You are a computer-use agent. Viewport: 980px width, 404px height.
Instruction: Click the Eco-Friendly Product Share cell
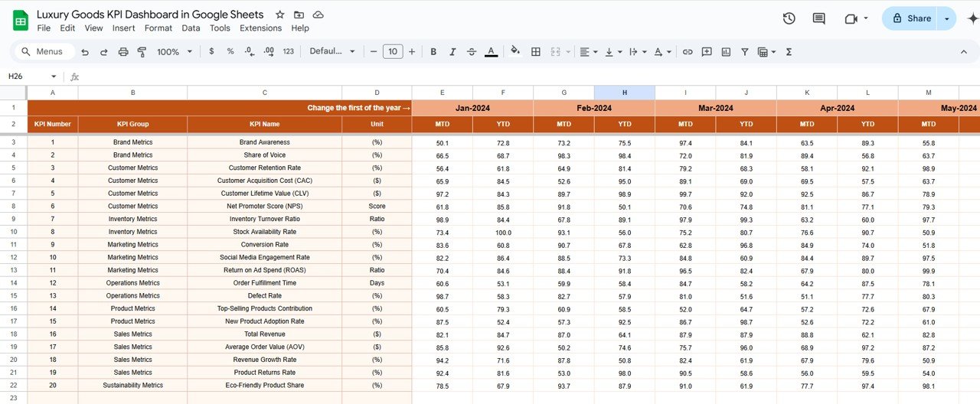265,385
